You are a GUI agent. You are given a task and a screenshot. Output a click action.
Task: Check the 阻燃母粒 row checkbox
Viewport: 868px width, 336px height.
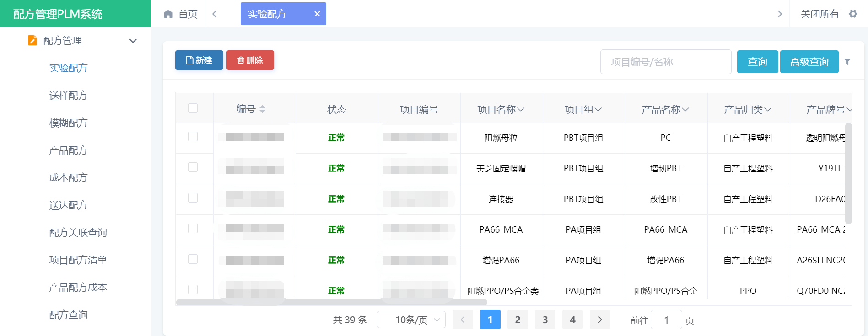pyautogui.click(x=193, y=137)
